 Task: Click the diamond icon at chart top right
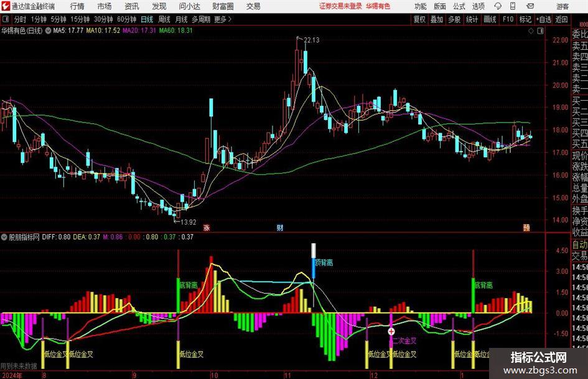pos(531,31)
